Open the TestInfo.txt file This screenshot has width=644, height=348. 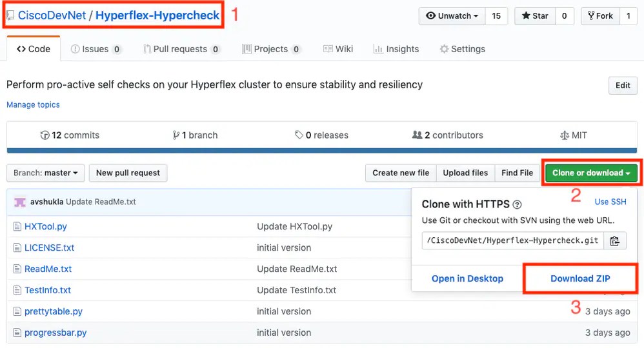point(48,290)
